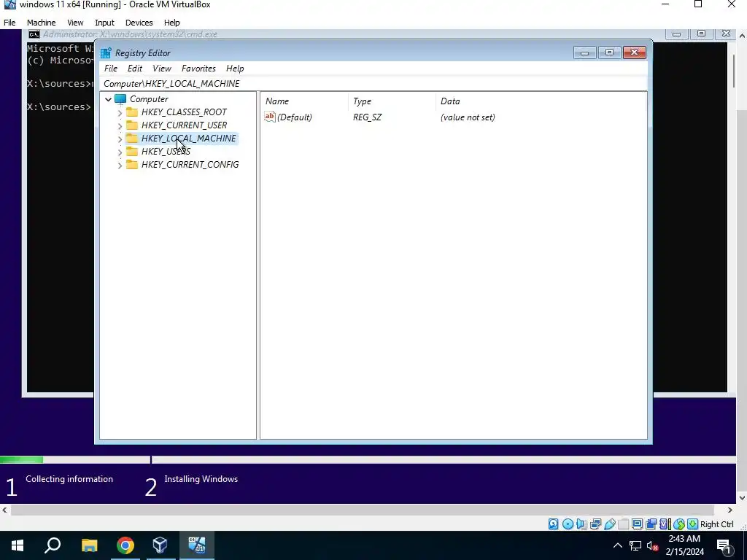The width and height of the screenshot is (747, 560).
Task: Launch Google Chrome from the taskbar
Action: coord(125,545)
